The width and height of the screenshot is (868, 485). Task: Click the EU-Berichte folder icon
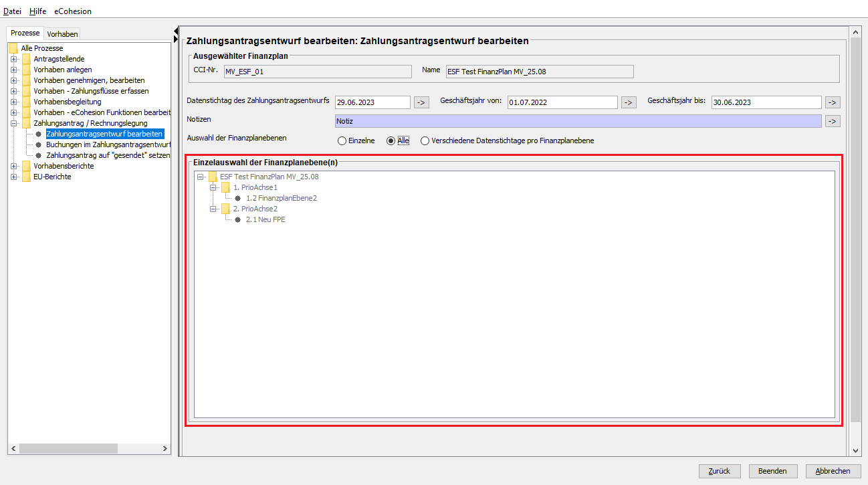coord(26,177)
